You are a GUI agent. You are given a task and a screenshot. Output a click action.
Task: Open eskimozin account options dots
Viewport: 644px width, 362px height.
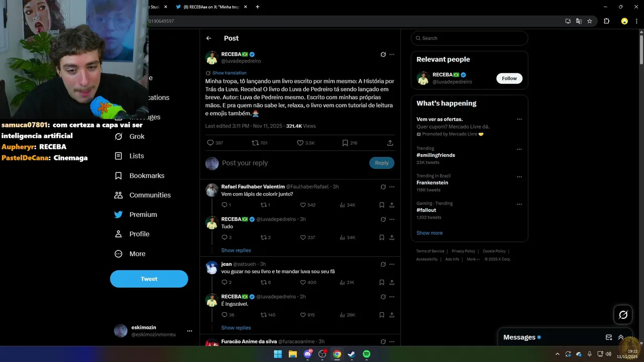click(190, 331)
